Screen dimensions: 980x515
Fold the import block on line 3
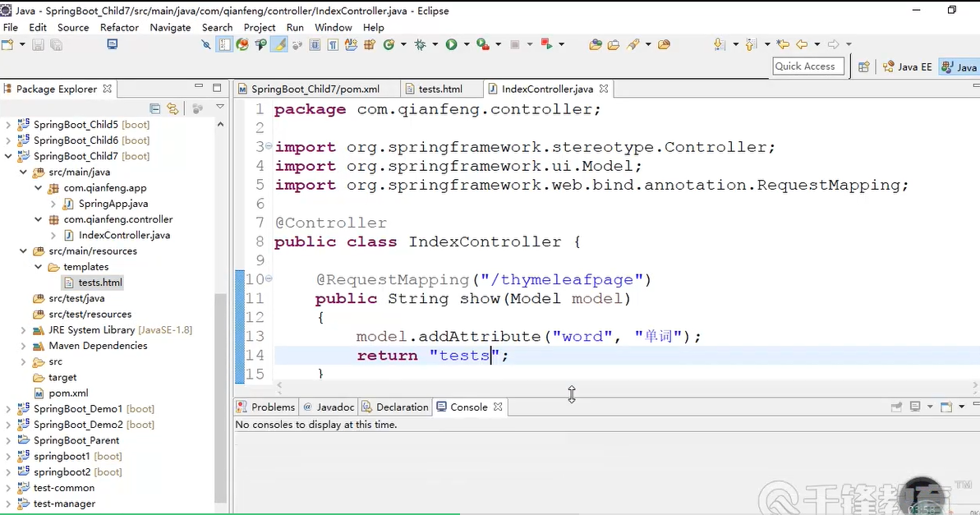269,145
